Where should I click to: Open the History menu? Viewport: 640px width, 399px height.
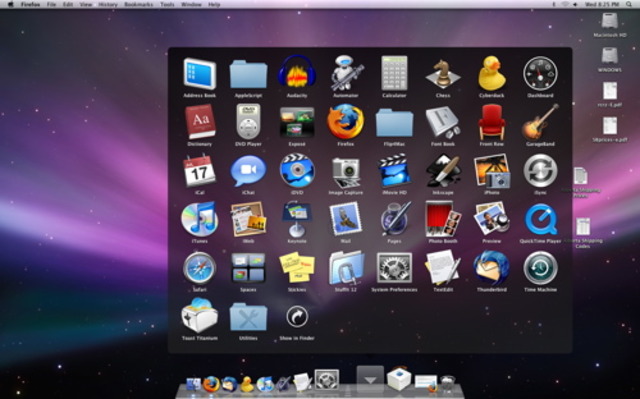point(108,4)
